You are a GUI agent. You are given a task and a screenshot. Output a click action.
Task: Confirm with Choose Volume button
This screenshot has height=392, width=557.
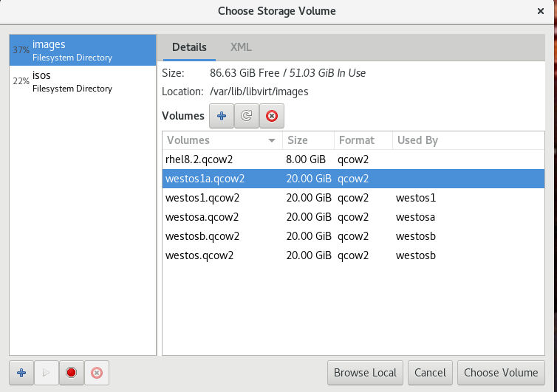pyautogui.click(x=501, y=373)
